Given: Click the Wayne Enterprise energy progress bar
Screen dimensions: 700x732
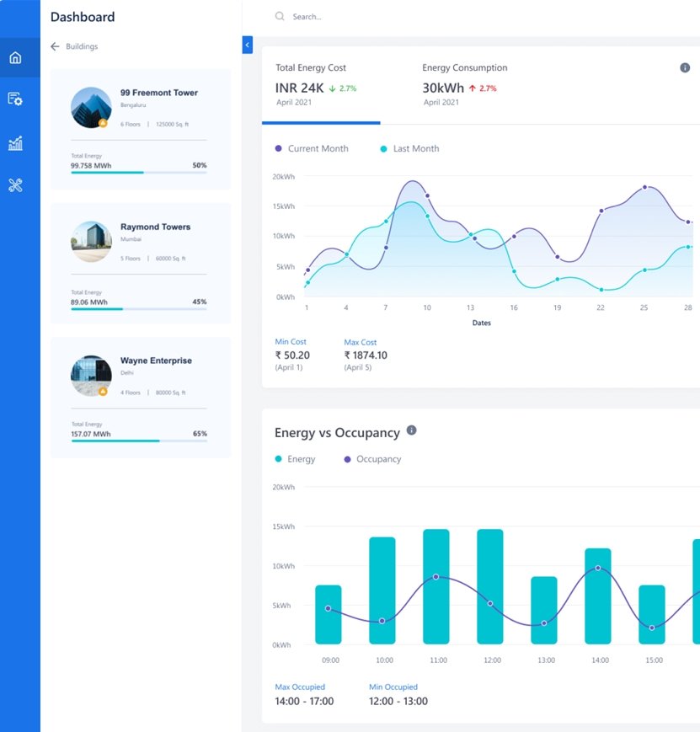Looking at the screenshot, I should click(x=138, y=441).
